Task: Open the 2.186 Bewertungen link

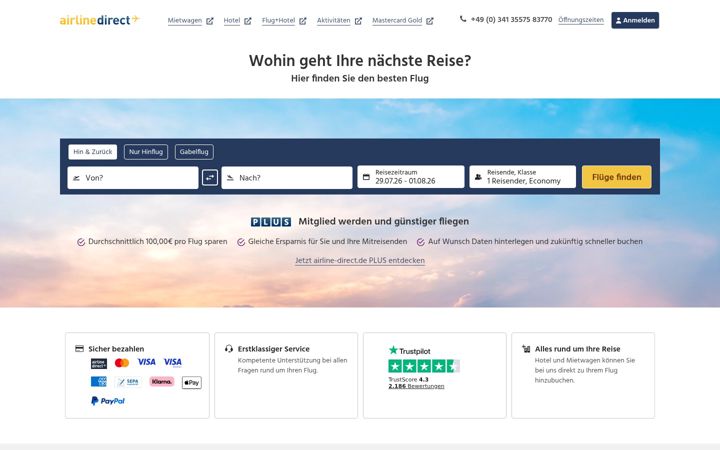Action: pyautogui.click(x=416, y=386)
